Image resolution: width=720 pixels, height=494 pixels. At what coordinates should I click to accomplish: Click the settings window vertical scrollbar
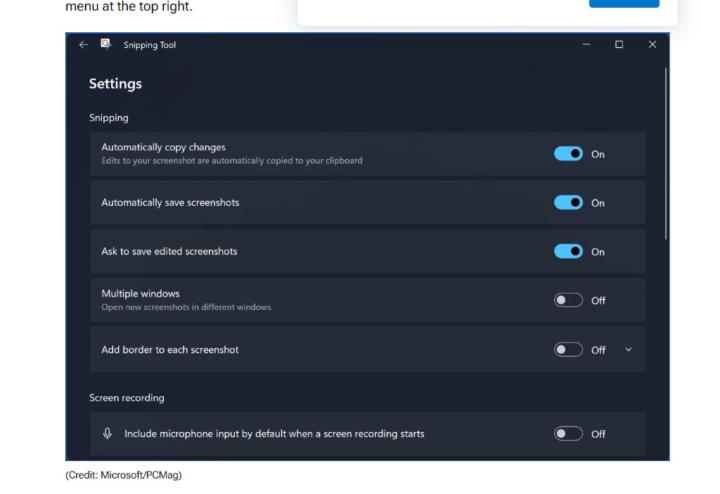[666, 154]
